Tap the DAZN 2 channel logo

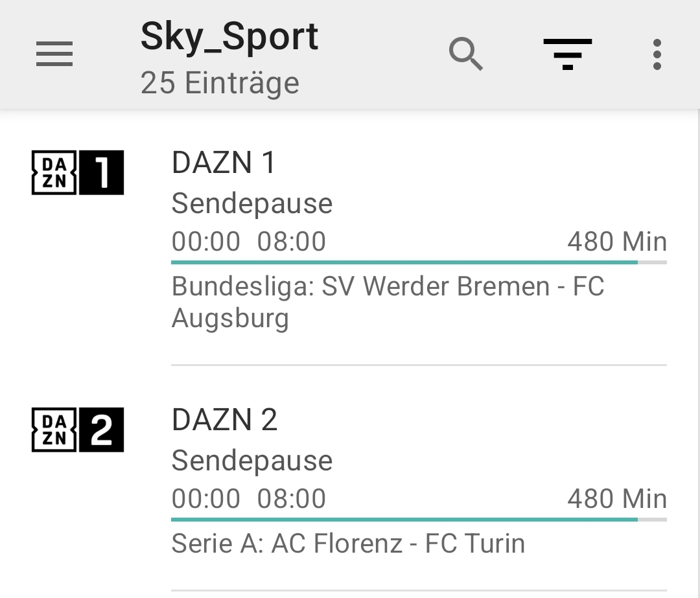78,430
